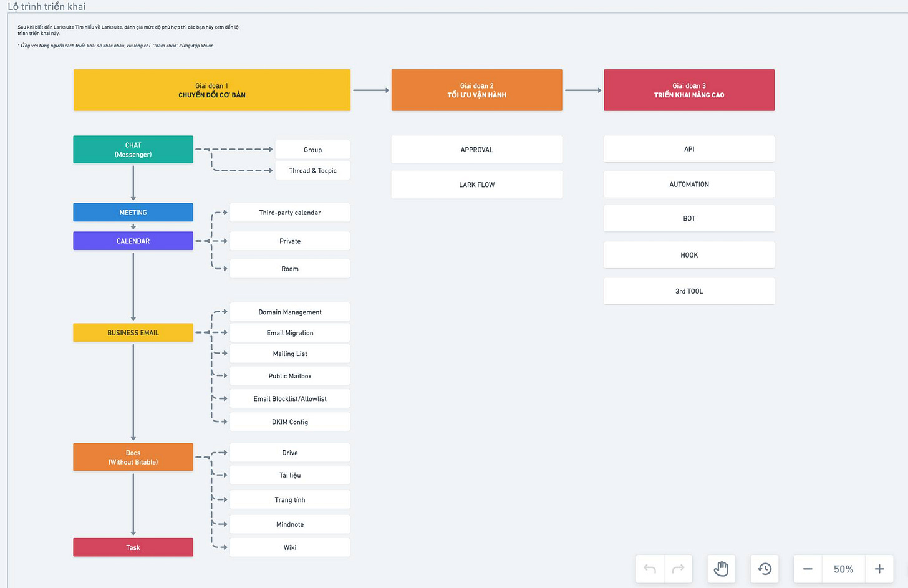Select the Room box
This screenshot has height=588, width=908.
290,269
